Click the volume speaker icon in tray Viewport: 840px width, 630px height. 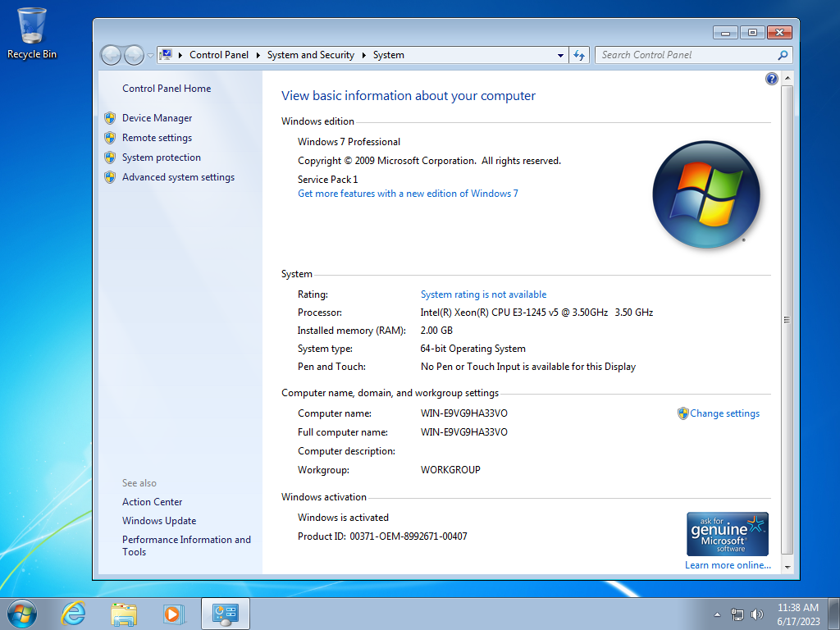pyautogui.click(x=756, y=614)
